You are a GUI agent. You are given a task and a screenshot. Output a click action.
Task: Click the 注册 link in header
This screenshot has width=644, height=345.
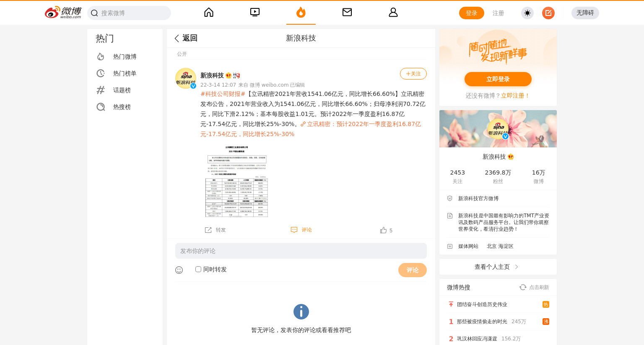pyautogui.click(x=498, y=13)
